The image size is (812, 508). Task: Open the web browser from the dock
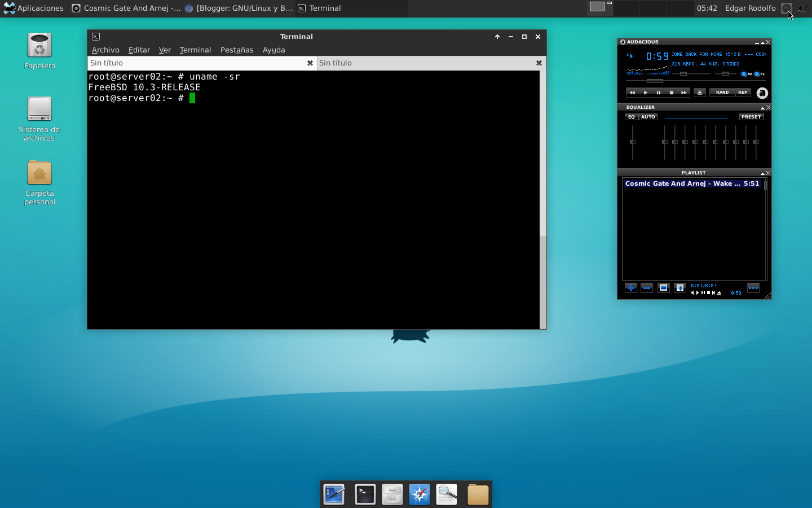pyautogui.click(x=420, y=494)
